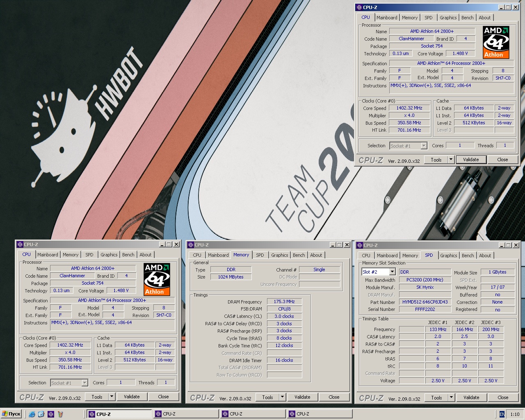Open the Tools dropdown arrow in the SPD window
The height and width of the screenshot is (420, 525).
coord(451,397)
